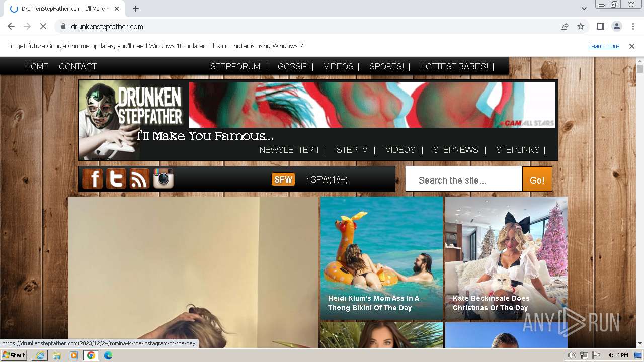This screenshot has height=362, width=644.
Task: Open GOSSIP section
Action: pyautogui.click(x=292, y=66)
